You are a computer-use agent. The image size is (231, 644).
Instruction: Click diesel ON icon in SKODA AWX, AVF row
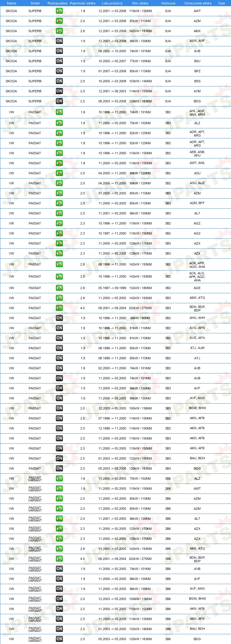coord(59,41)
